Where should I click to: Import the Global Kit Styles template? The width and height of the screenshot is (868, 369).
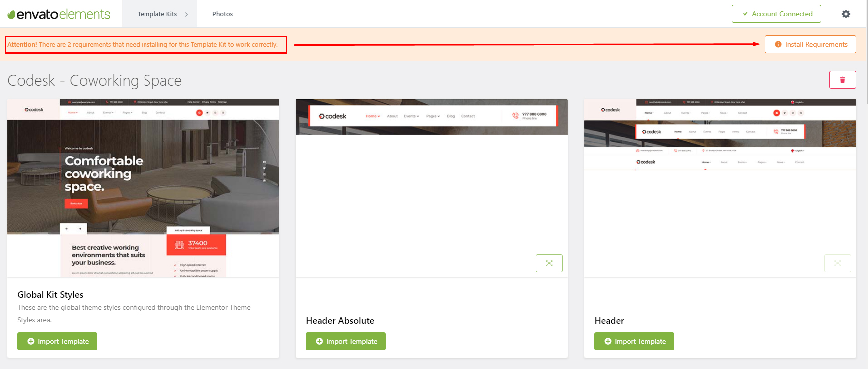pyautogui.click(x=57, y=341)
